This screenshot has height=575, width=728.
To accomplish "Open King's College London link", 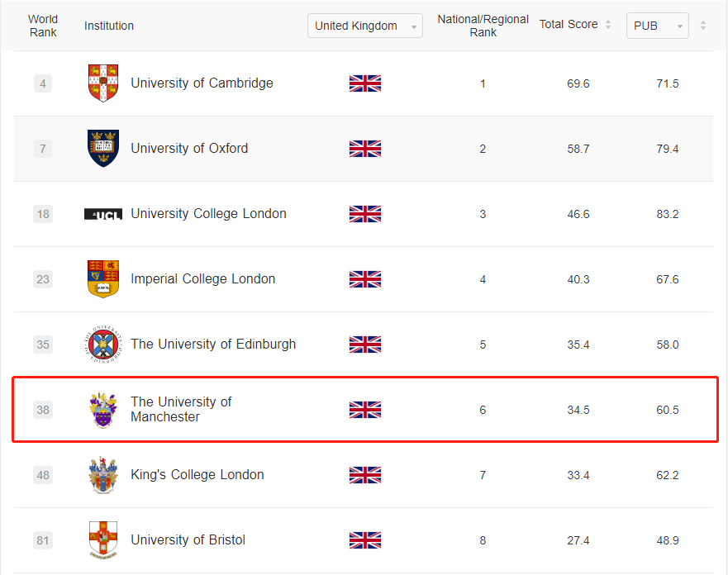I will pyautogui.click(x=197, y=474).
